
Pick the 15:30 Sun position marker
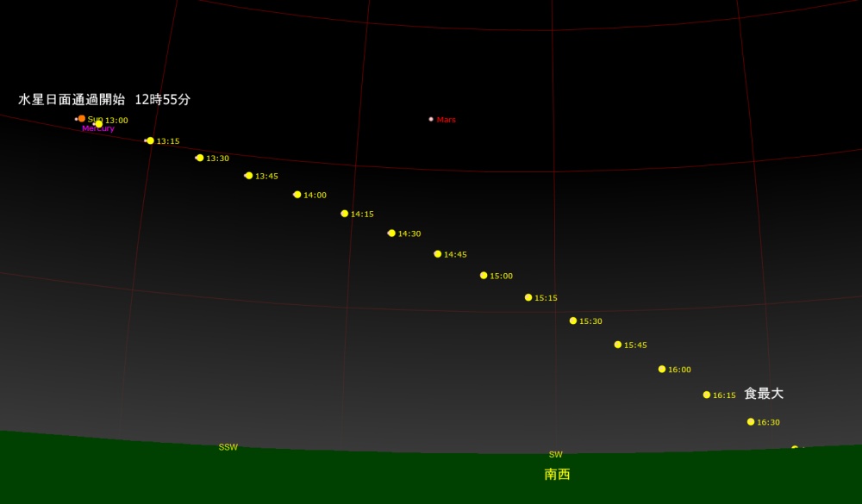pyautogui.click(x=573, y=320)
